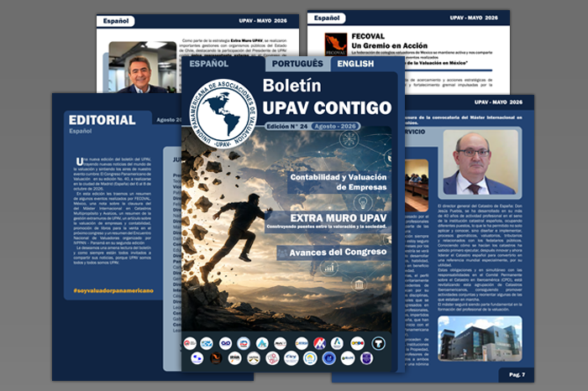Click the red and blue diagonal A logo
This screenshot has height=391, width=588.
pyautogui.click(x=319, y=343)
